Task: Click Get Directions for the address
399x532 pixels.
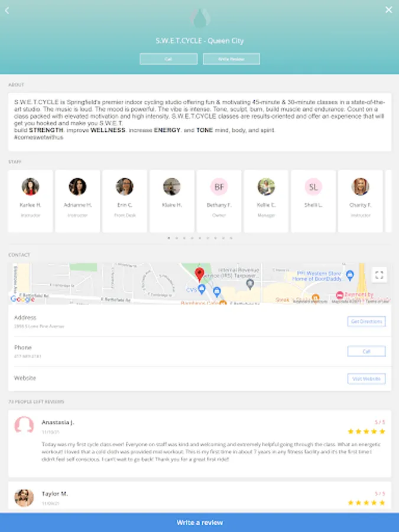Action: tap(366, 322)
